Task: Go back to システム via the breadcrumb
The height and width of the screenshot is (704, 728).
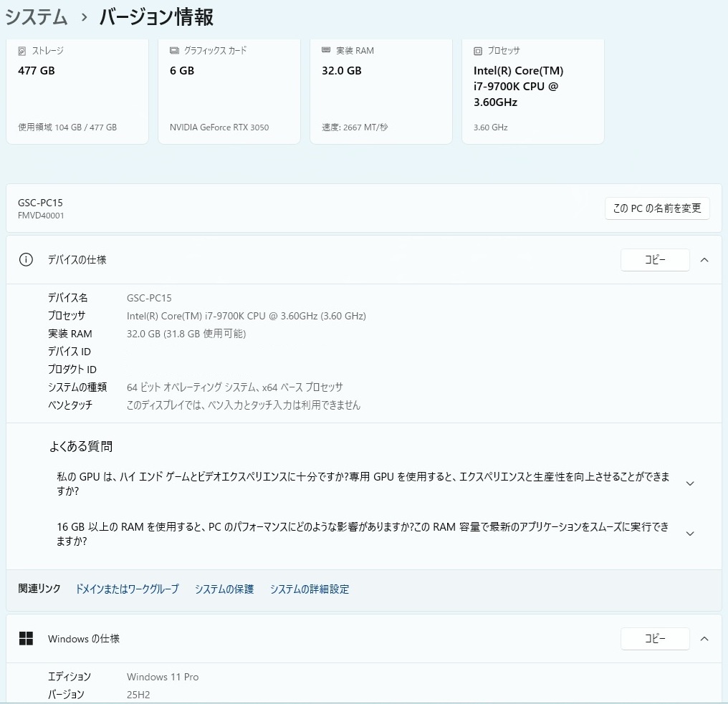Action: tap(37, 17)
